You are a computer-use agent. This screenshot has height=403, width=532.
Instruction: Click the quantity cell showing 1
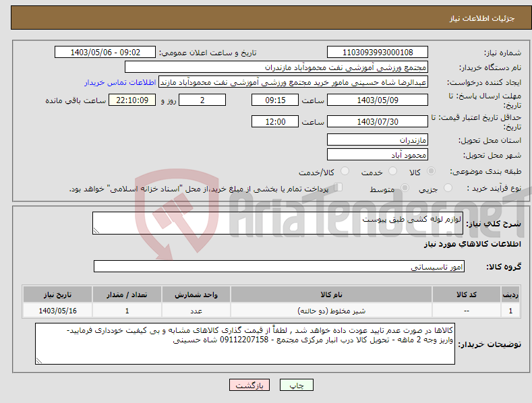[127, 311]
